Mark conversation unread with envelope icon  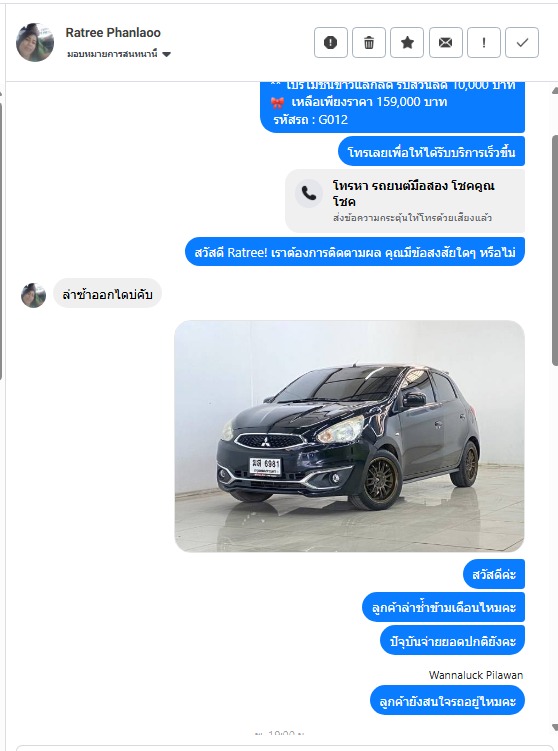point(445,43)
